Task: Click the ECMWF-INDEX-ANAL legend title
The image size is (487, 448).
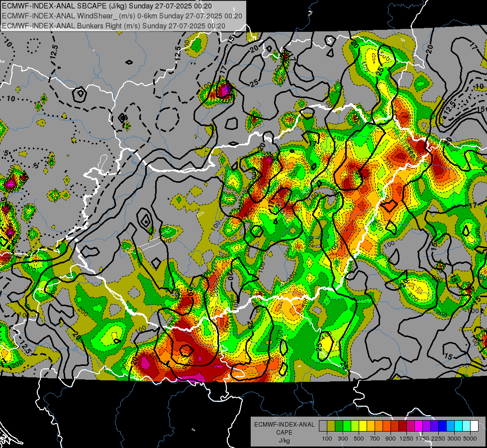Action: click(x=284, y=425)
